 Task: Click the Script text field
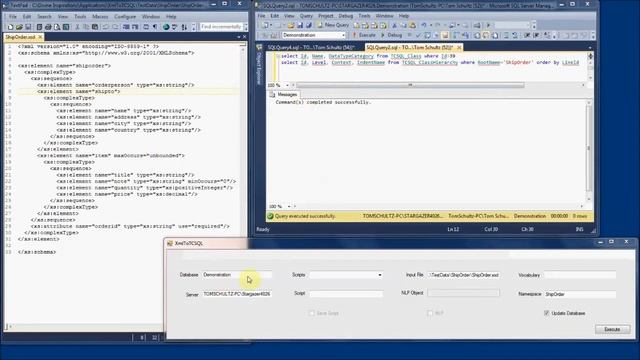pyautogui.click(x=346, y=294)
